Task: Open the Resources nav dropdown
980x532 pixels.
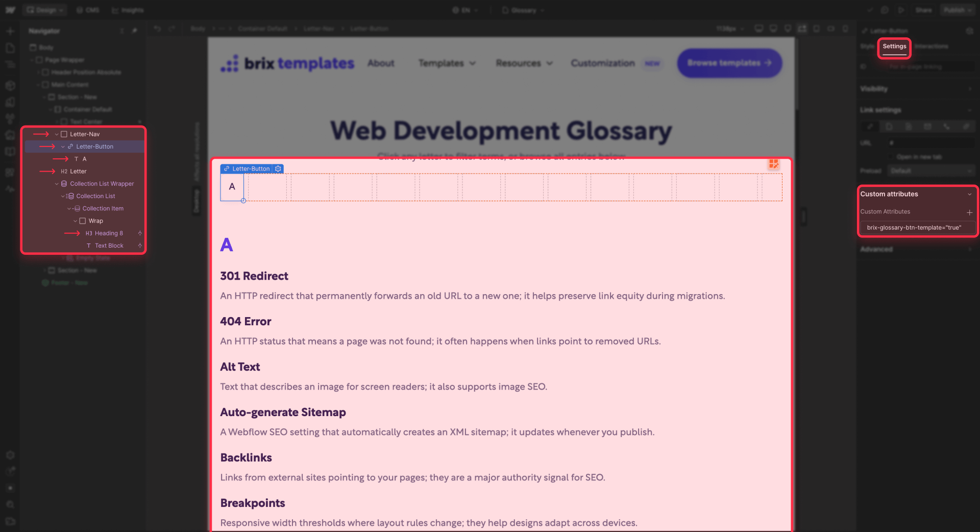Action: point(524,63)
